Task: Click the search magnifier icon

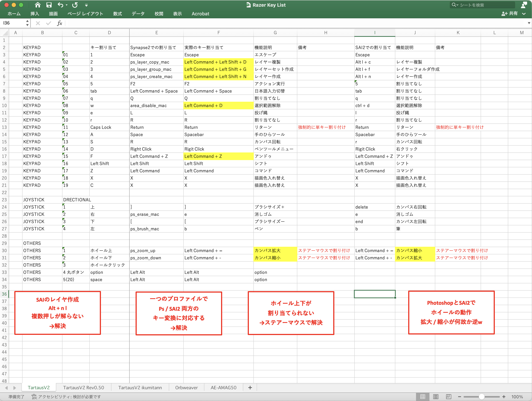Action: pos(454,5)
